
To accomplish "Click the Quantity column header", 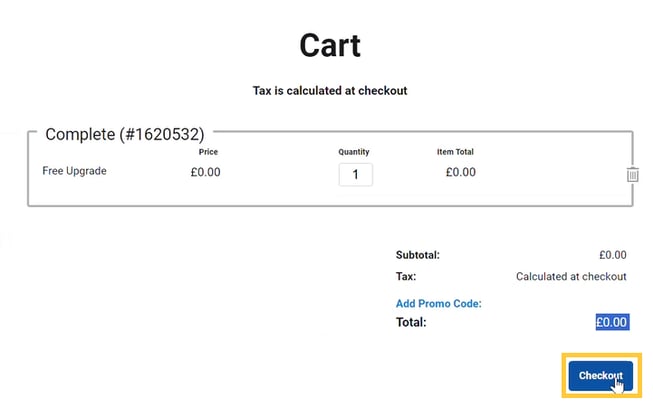I will tap(354, 152).
